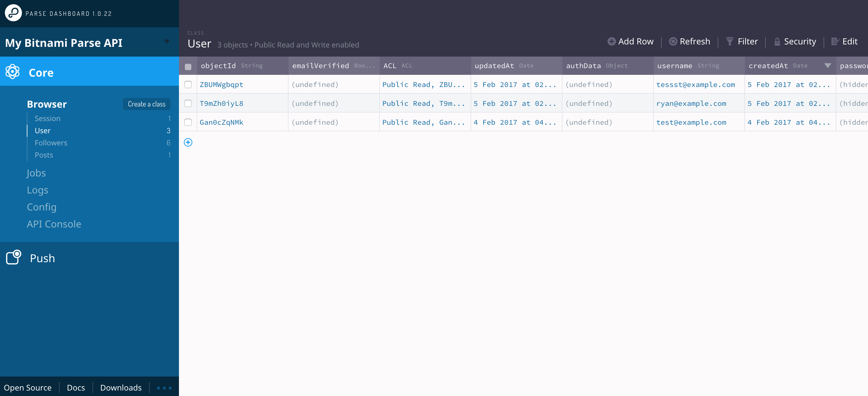Click the Add Row button label
868x396 pixels.
(x=636, y=41)
